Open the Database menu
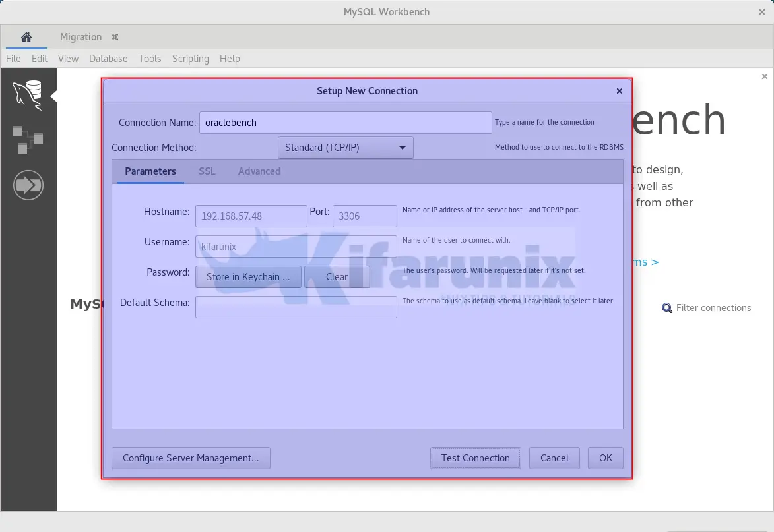Viewport: 774px width, 532px height. pos(108,59)
